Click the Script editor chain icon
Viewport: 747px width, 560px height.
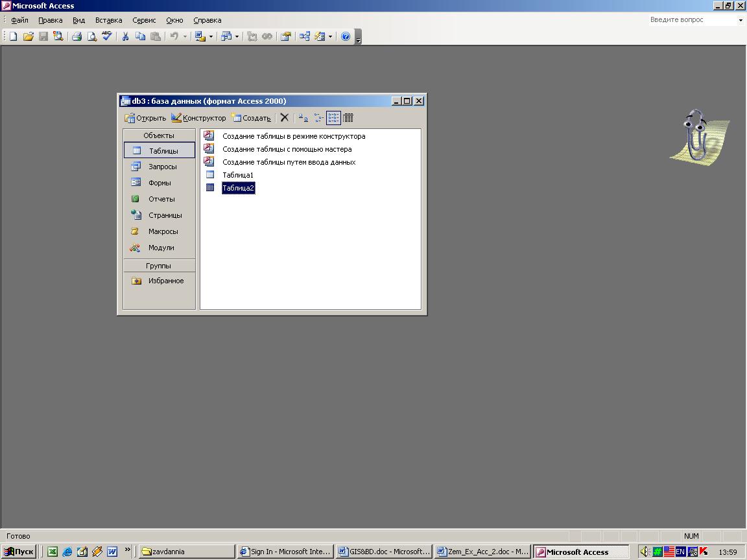point(267,36)
